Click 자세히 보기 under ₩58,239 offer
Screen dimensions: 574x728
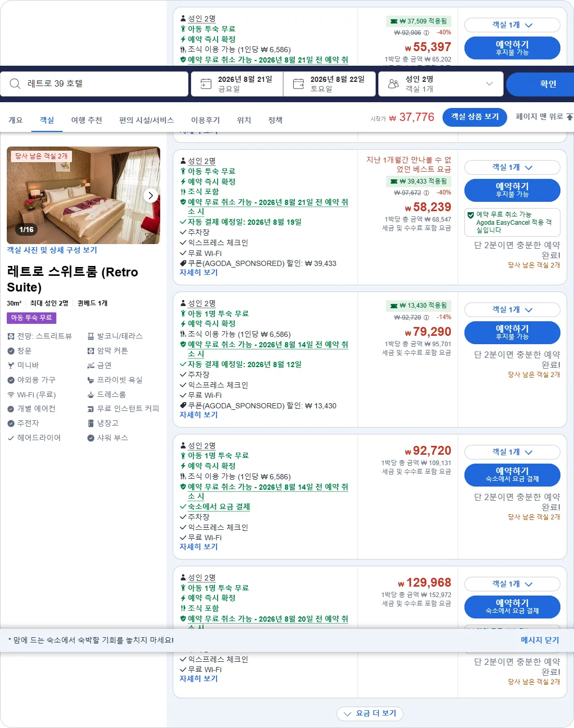[199, 272]
